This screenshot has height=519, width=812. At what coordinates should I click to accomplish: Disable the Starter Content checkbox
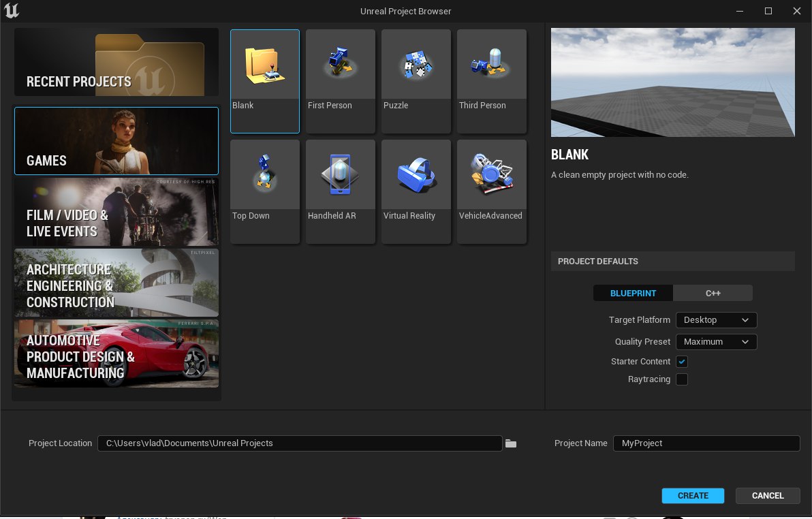click(x=682, y=362)
